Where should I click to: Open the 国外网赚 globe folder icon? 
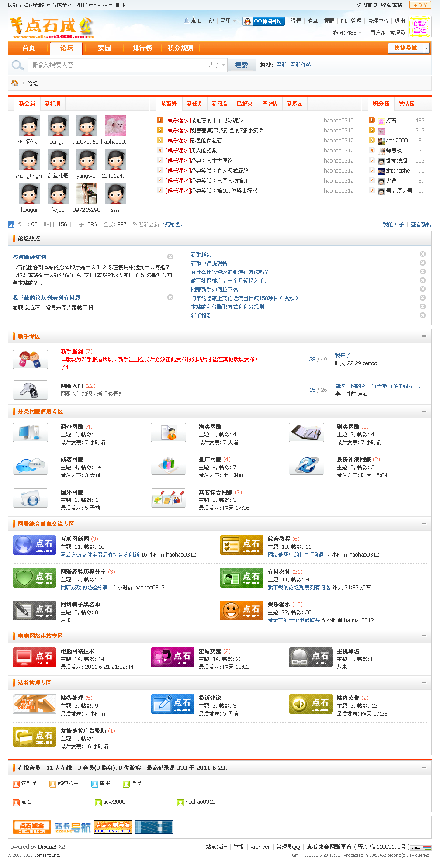30,498
